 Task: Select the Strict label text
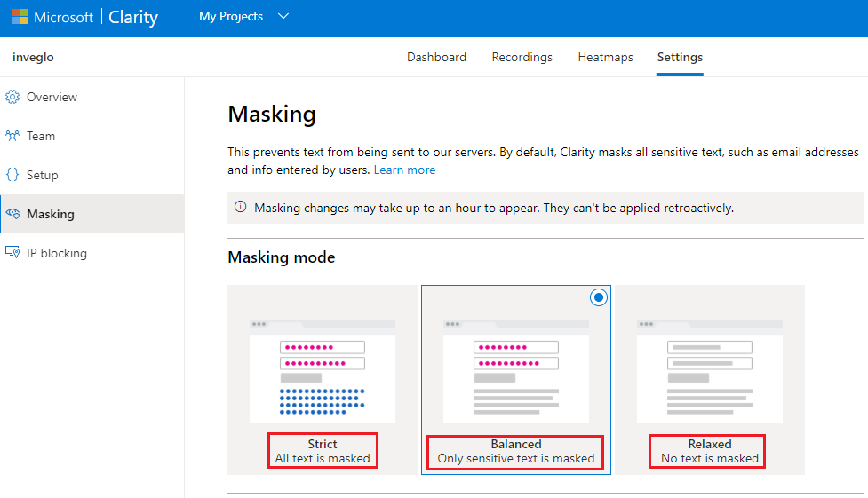pyautogui.click(x=323, y=444)
